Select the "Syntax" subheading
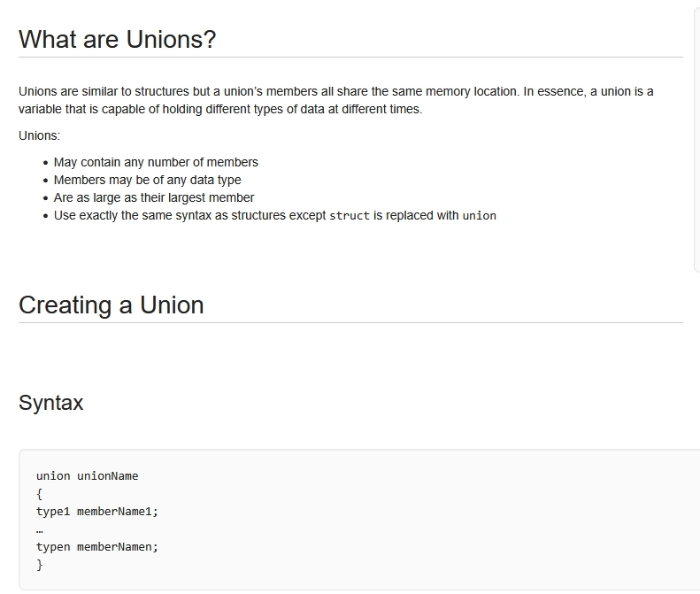Image resolution: width=700 pixels, height=594 pixels. coord(50,403)
